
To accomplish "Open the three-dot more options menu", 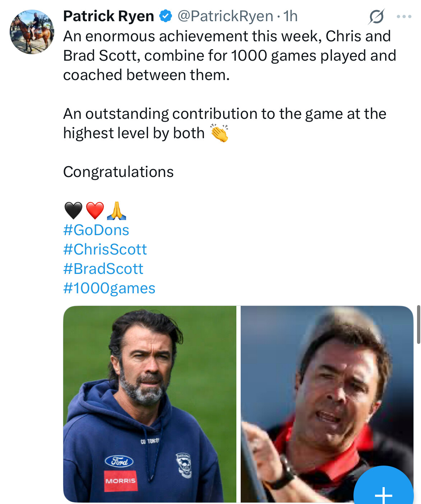I will [404, 17].
